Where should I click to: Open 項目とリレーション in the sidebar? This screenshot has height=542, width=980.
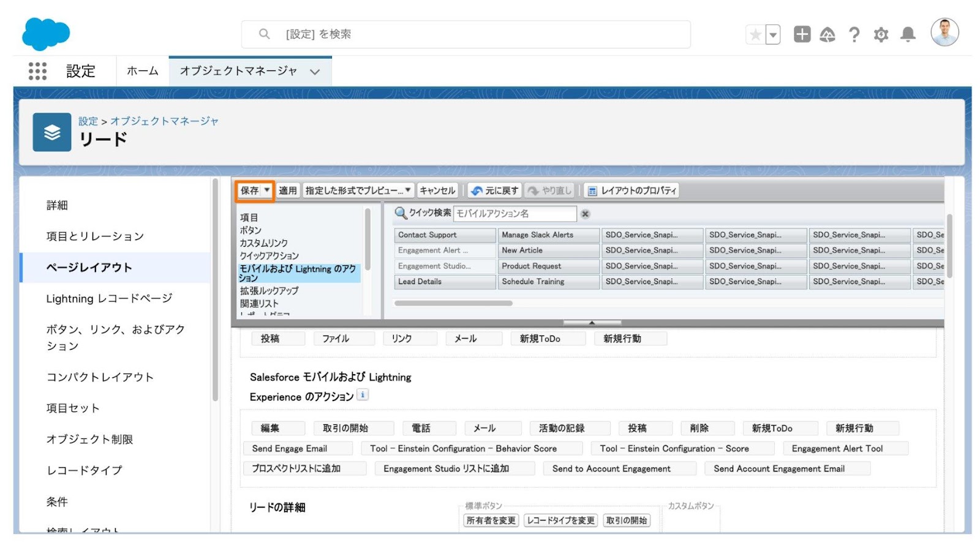pyautogui.click(x=95, y=236)
